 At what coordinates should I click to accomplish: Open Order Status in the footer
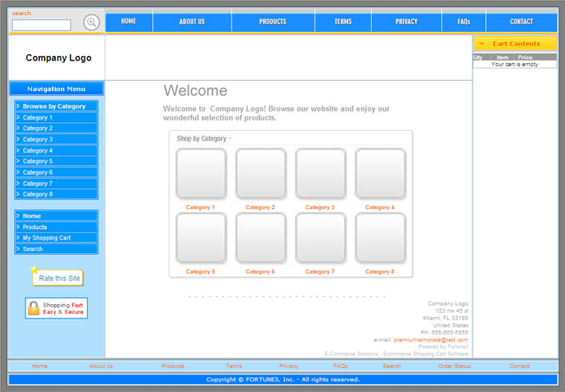point(454,366)
